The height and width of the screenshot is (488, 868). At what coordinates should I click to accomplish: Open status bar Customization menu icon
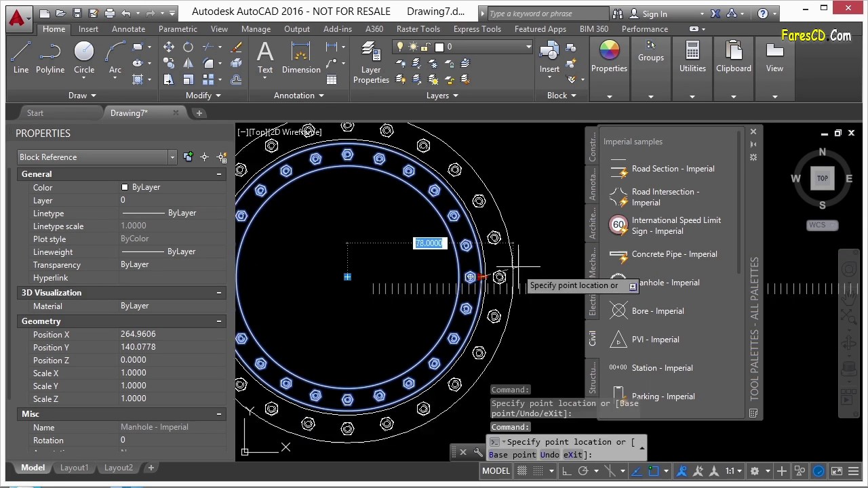coord(853,471)
